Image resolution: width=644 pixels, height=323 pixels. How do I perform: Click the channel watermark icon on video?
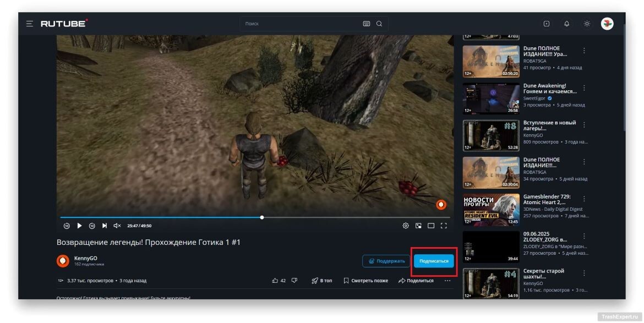tap(441, 204)
